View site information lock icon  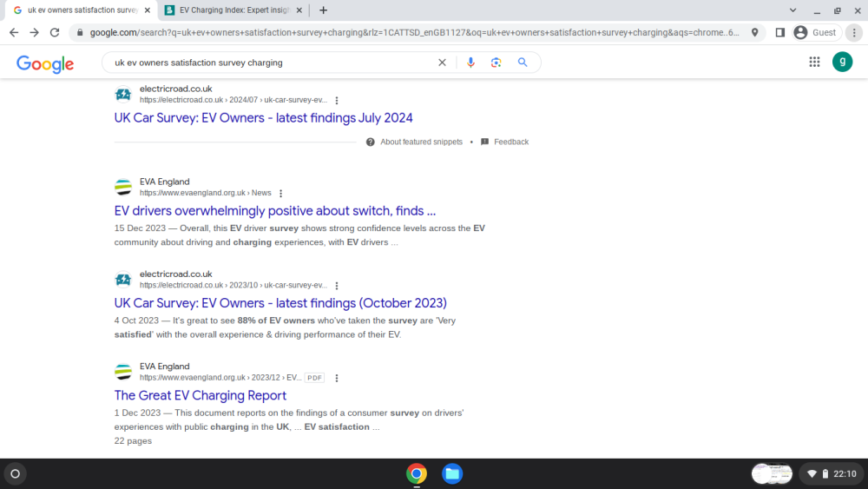[80, 33]
